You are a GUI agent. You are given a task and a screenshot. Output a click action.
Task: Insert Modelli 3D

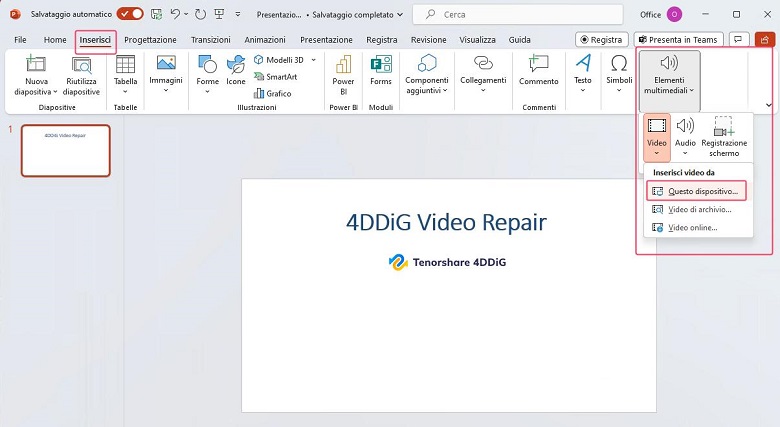279,60
